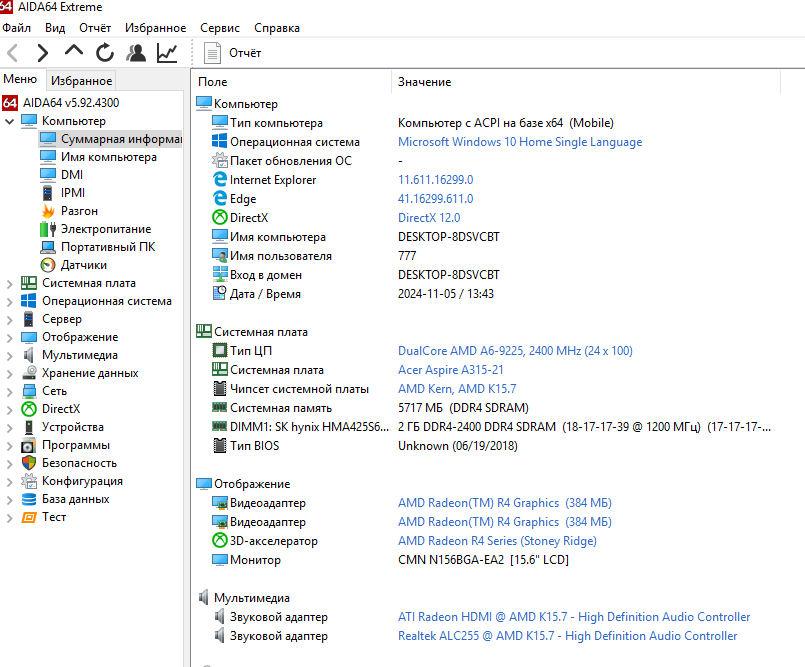The height and width of the screenshot is (667, 805).
Task: Expand the Сеть tree node
Action: 9,391
